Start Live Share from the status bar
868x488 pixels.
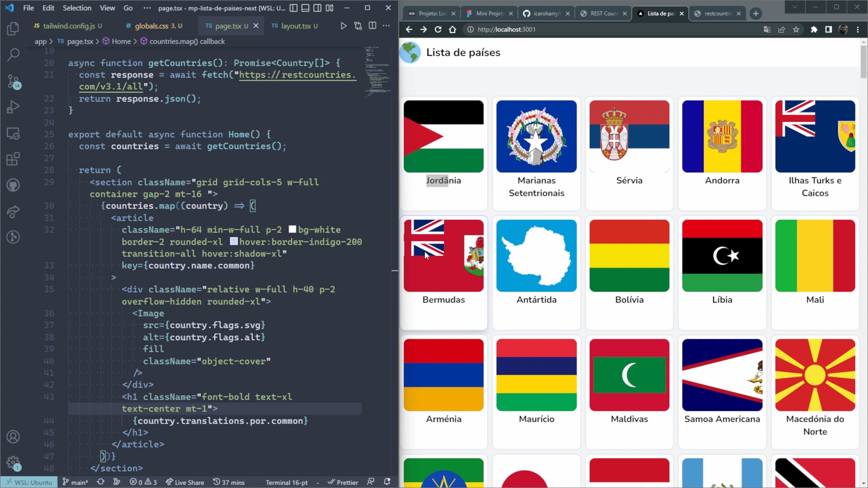tap(185, 482)
